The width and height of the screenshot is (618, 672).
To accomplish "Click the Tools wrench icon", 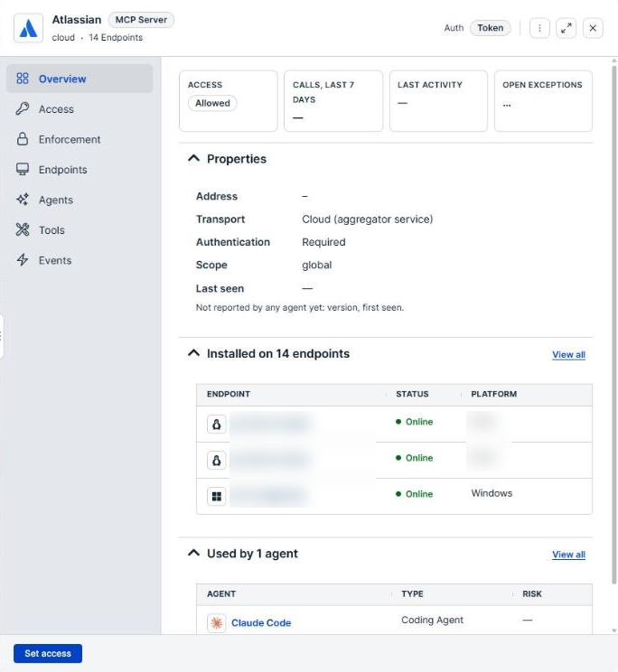I will (x=23, y=229).
